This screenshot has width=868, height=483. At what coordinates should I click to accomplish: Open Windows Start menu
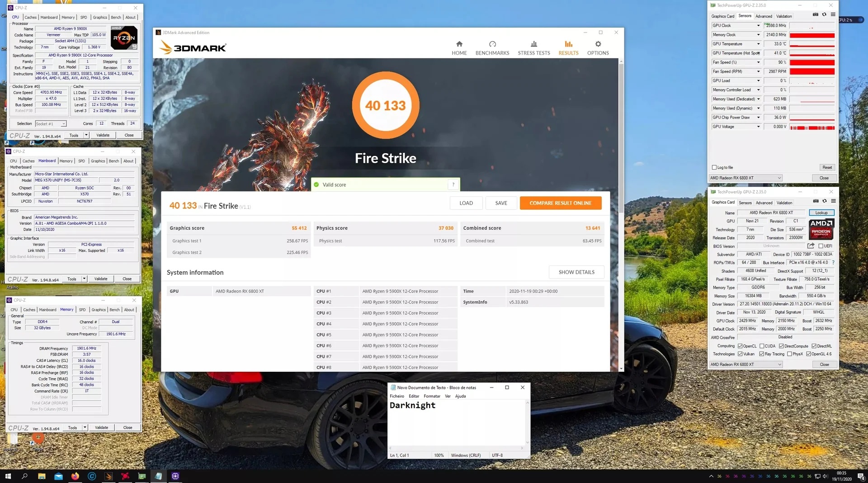pos(8,476)
